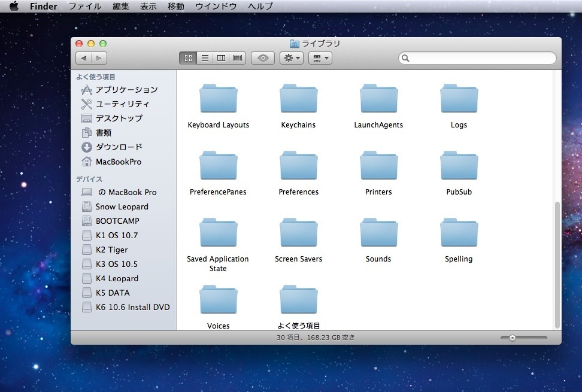The width and height of the screenshot is (582, 392).
Task: Open the ファイル menu
Action: [x=84, y=7]
